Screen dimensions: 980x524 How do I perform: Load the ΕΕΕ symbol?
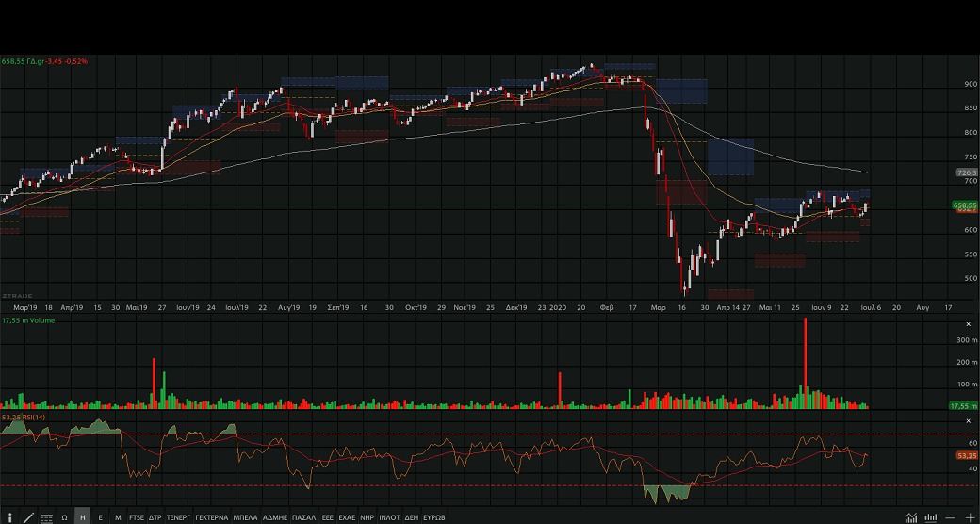click(x=328, y=517)
